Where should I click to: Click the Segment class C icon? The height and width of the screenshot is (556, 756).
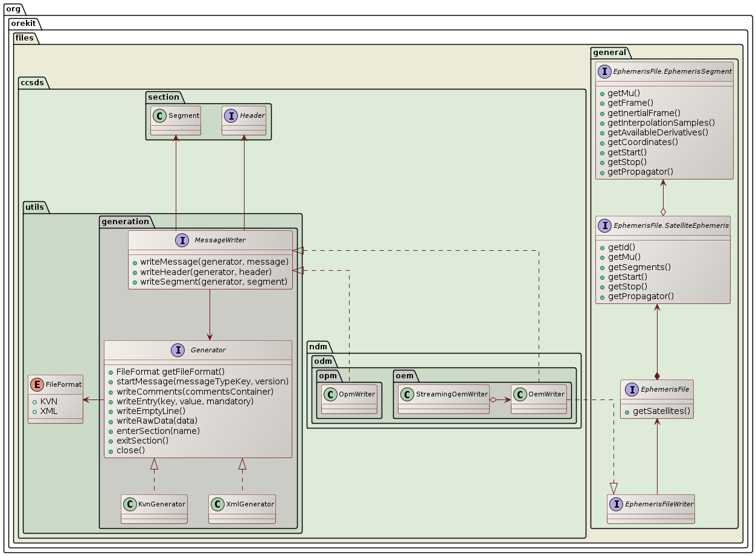[x=159, y=114]
